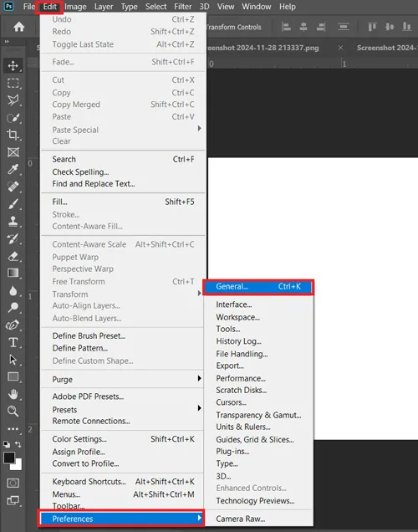The width and height of the screenshot is (418, 532).
Task: Swap foreground and background colors
Action: 18,444
